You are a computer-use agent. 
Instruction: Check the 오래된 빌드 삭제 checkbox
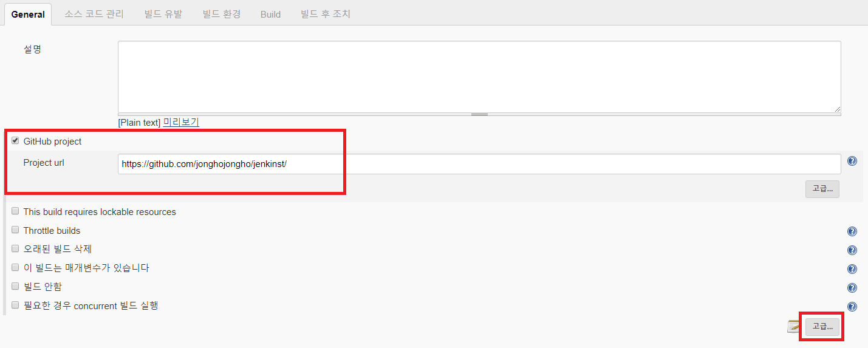pos(15,248)
